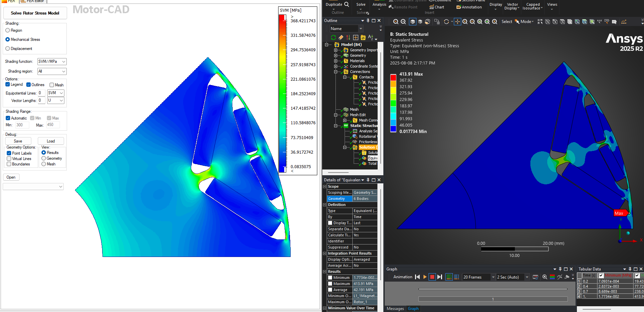The image size is (644, 312).
Task: Select the Displacement shading radio button
Action: tap(8, 49)
